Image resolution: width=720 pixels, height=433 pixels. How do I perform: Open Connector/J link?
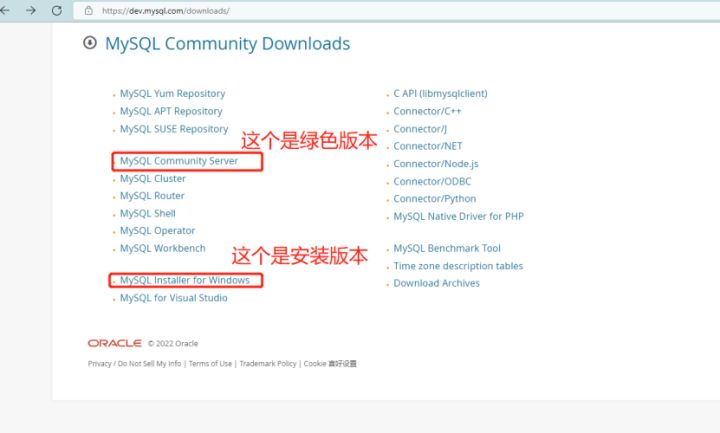(x=420, y=129)
